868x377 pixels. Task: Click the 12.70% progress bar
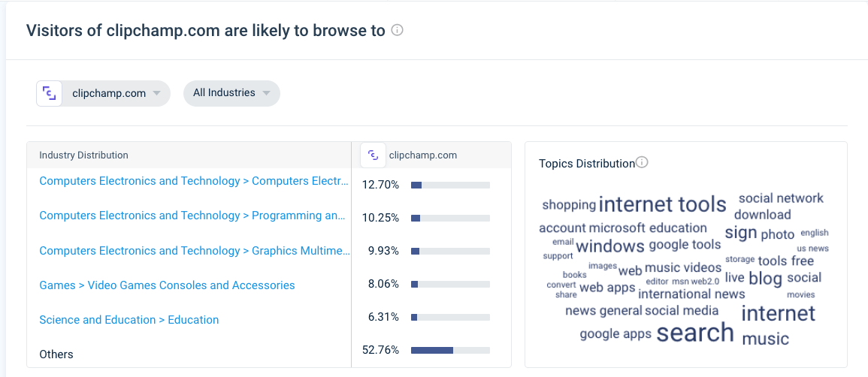click(450, 185)
